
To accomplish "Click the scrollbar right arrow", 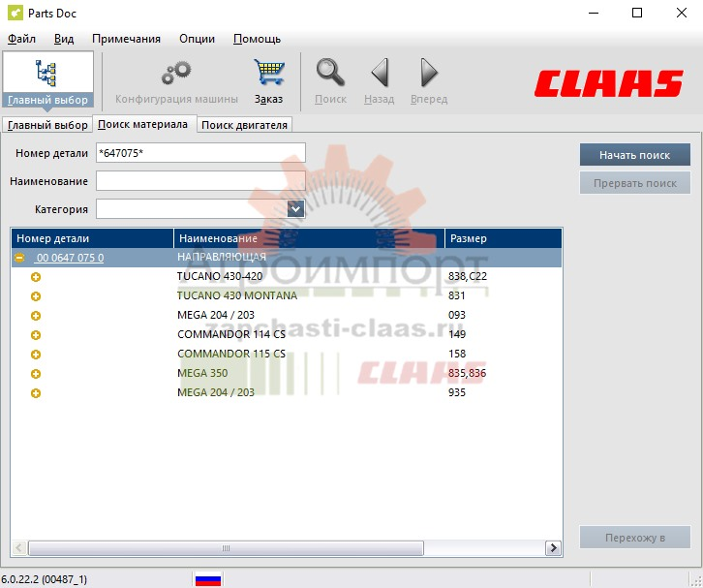I will [553, 548].
